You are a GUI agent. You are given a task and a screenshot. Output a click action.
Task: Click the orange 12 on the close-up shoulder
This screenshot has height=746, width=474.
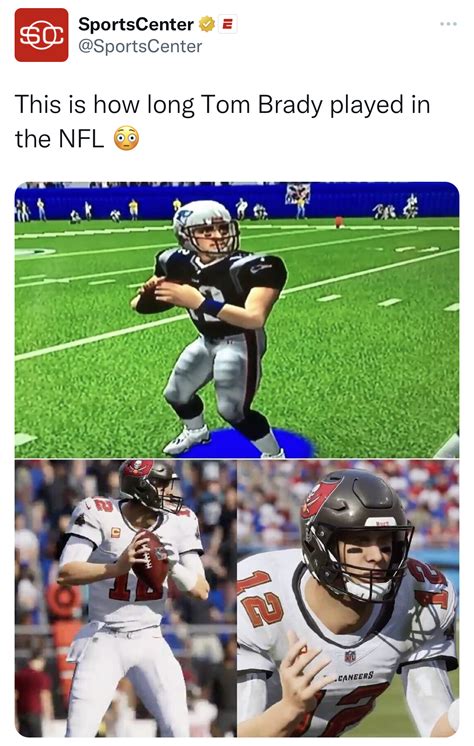tap(260, 599)
